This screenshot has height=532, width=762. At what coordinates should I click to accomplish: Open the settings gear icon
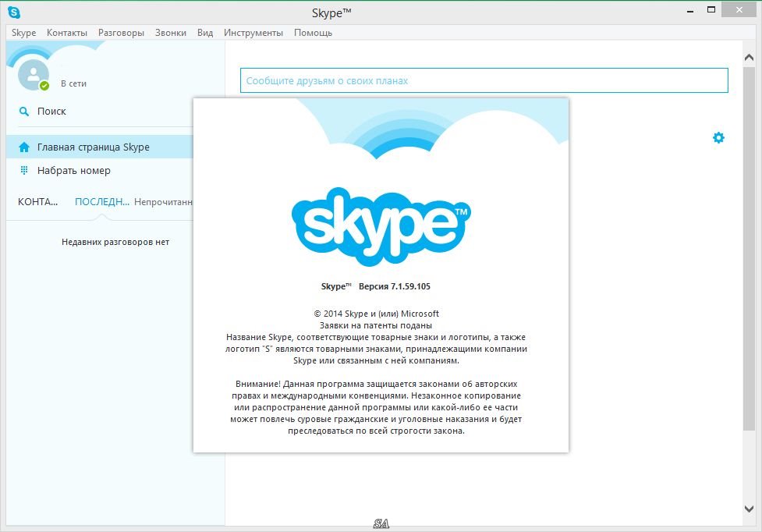718,137
